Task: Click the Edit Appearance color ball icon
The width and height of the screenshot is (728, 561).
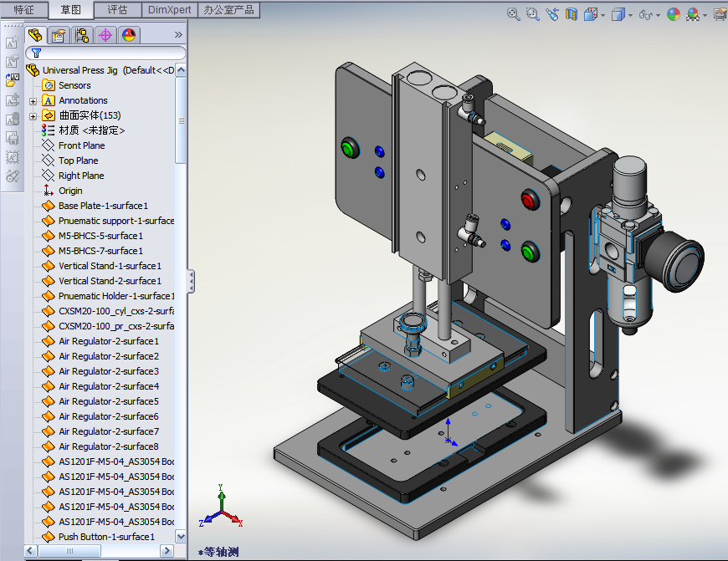Action: [x=674, y=14]
